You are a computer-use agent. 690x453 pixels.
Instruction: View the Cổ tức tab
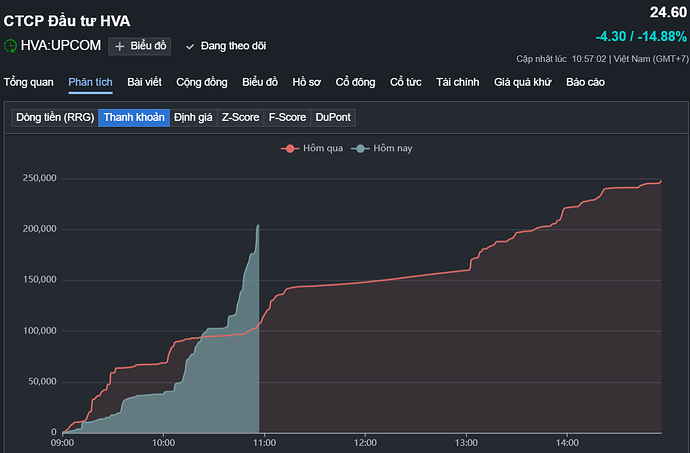(x=407, y=81)
